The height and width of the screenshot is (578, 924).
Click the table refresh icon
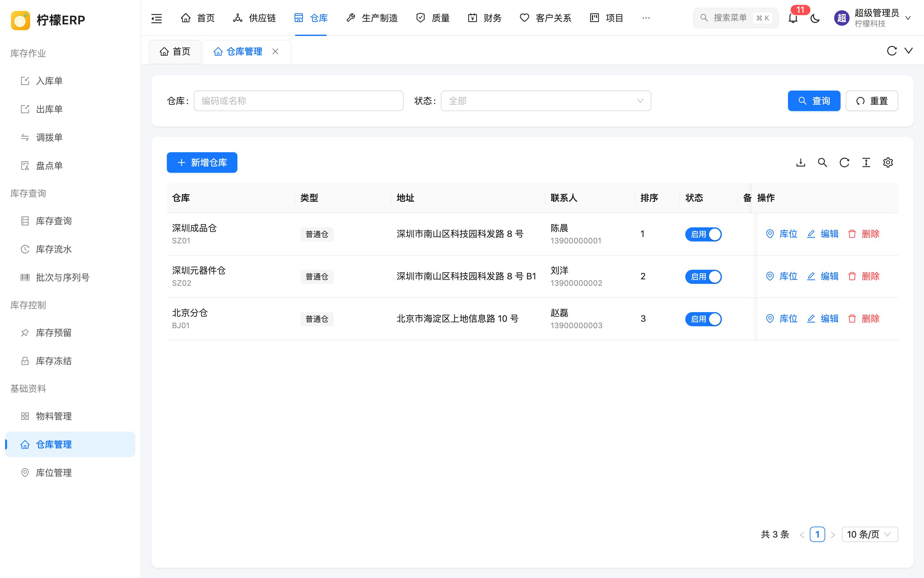[844, 162]
